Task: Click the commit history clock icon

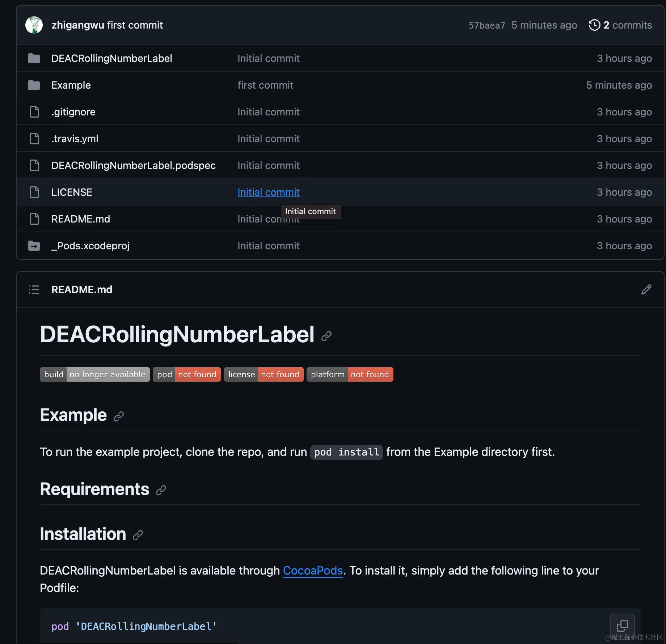Action: [594, 25]
